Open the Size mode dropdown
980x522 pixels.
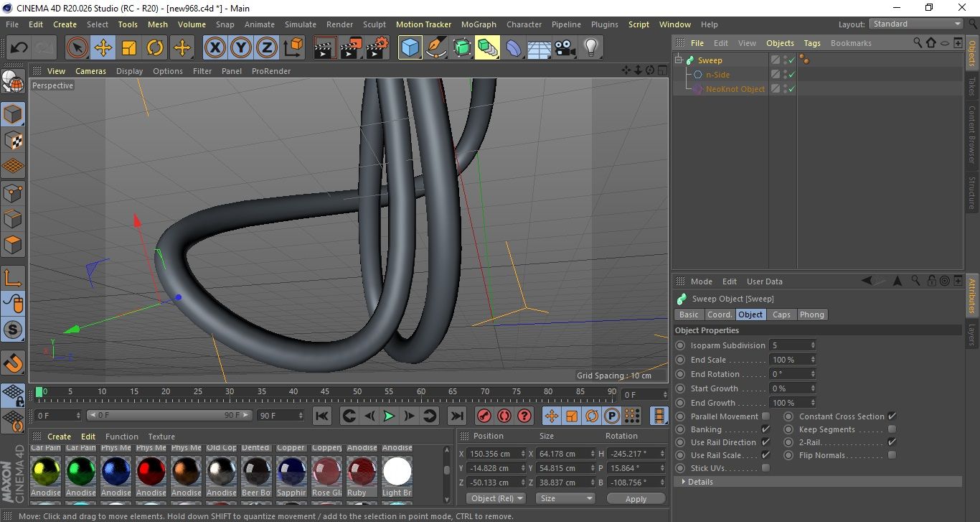pyautogui.click(x=566, y=498)
